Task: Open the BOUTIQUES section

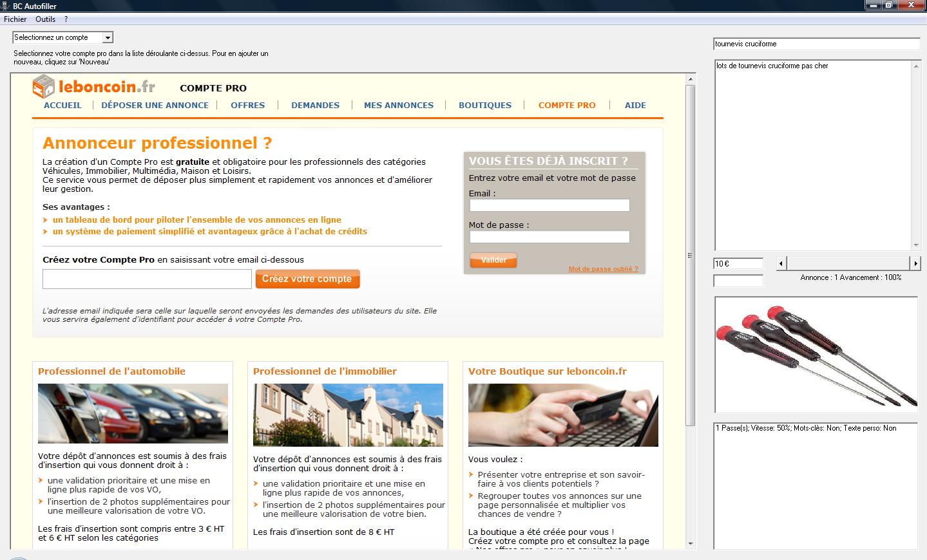Action: (x=485, y=105)
